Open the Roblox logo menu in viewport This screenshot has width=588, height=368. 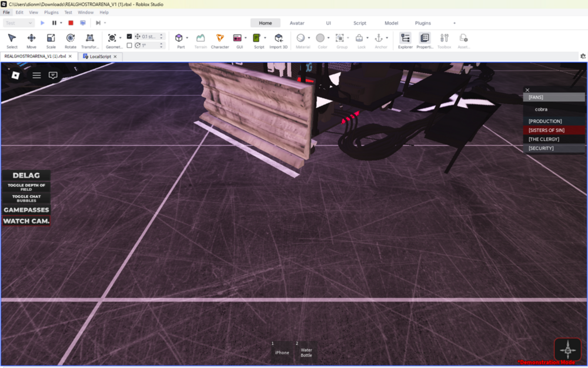(15, 75)
